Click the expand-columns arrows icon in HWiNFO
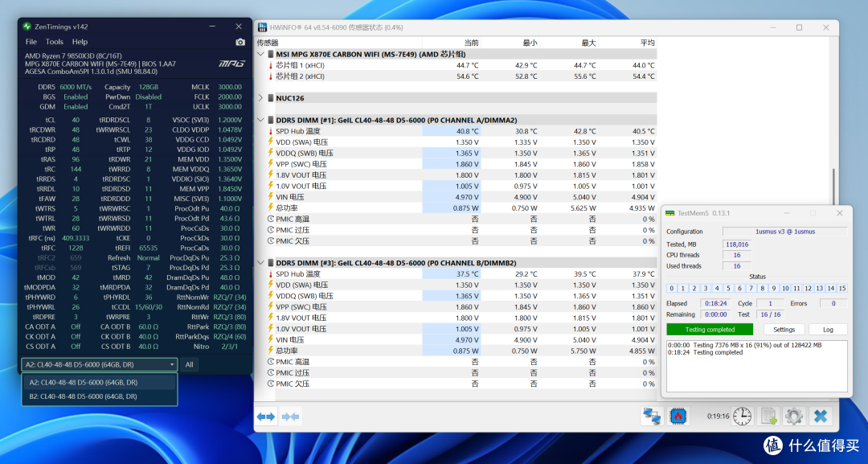This screenshot has height=464, width=868. click(x=266, y=417)
